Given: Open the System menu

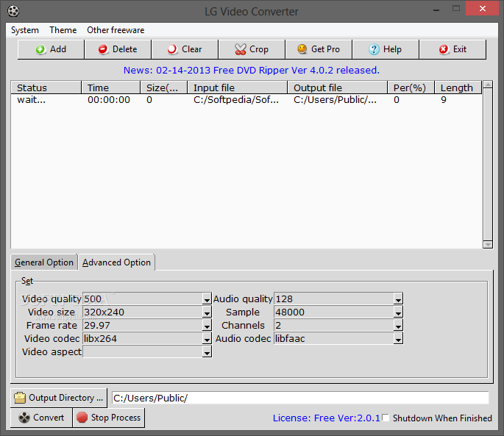Looking at the screenshot, I should 25,30.
